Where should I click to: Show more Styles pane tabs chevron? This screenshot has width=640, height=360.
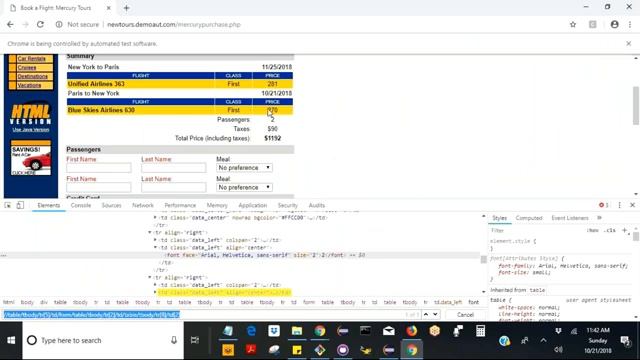click(x=600, y=218)
